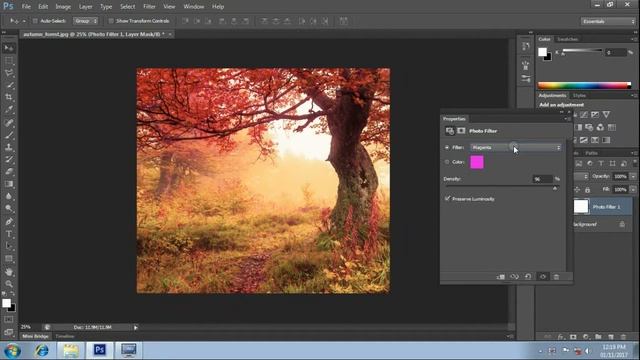Image resolution: width=640 pixels, height=360 pixels.
Task: Toggle lock icon on Background layer
Action: click(x=622, y=224)
